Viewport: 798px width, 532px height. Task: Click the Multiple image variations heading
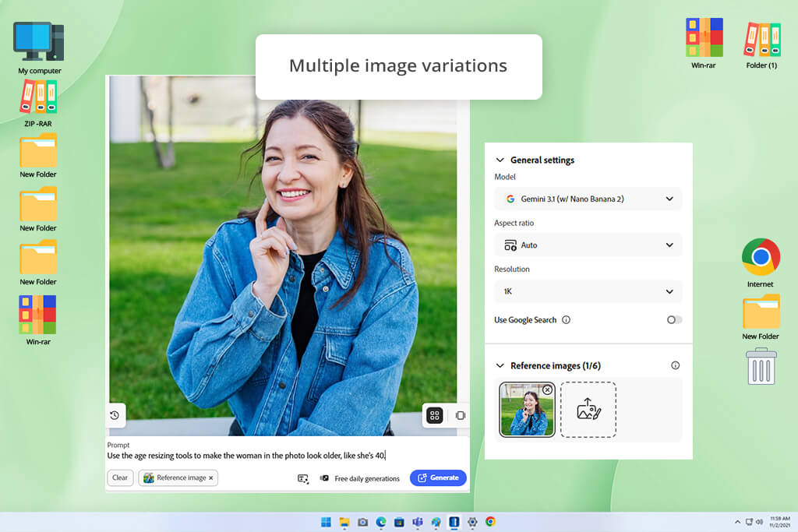pyautogui.click(x=398, y=65)
